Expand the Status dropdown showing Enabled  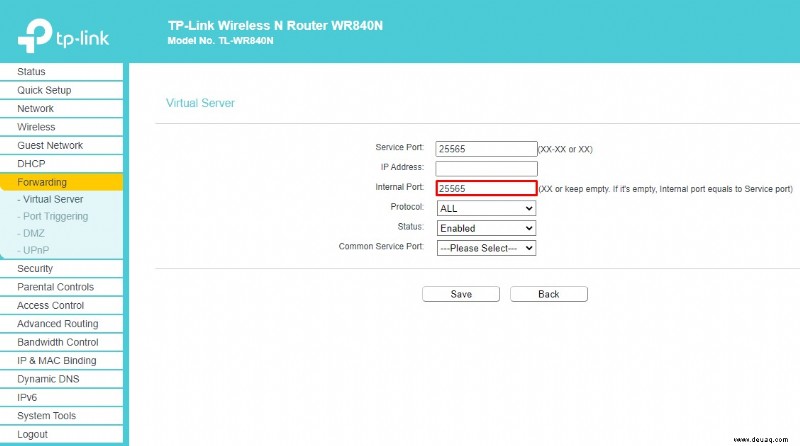click(x=486, y=228)
